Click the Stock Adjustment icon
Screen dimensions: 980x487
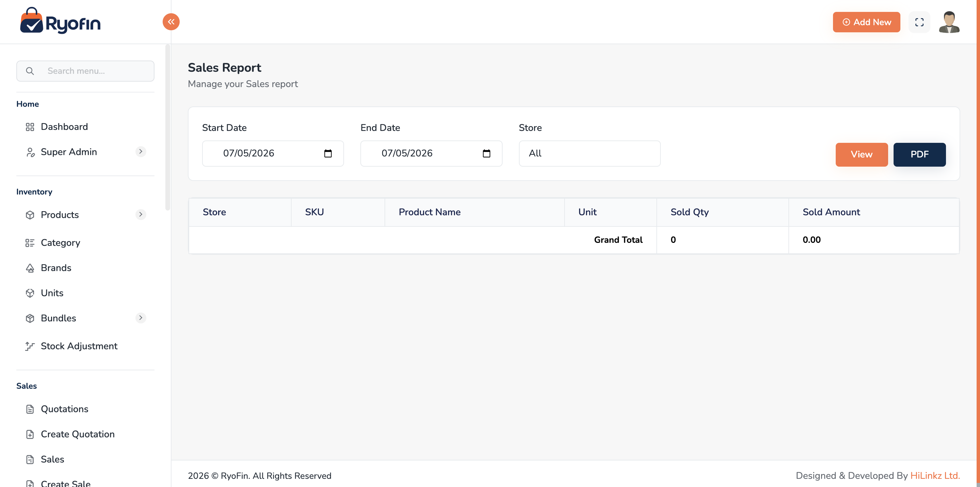pos(30,346)
